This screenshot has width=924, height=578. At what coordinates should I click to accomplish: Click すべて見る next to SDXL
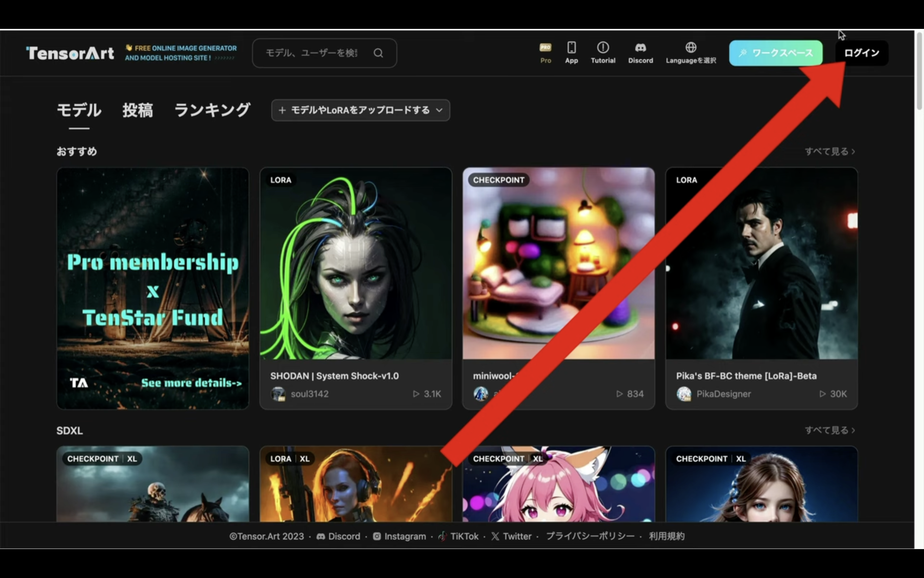[x=830, y=430]
